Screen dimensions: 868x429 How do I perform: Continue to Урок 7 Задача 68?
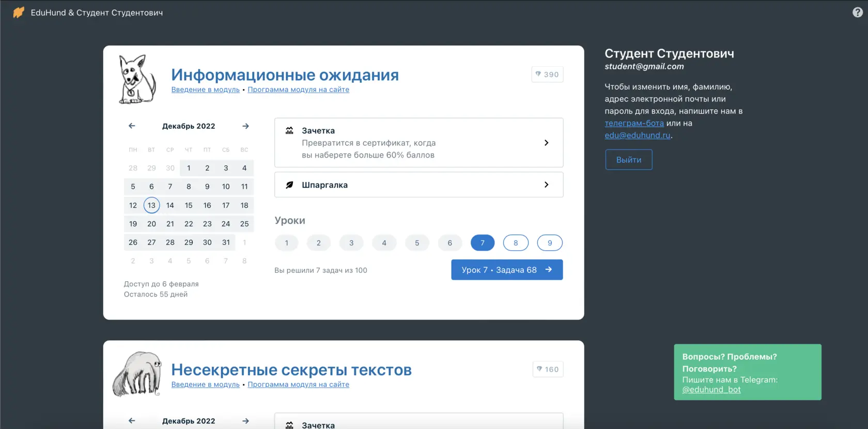507,270
